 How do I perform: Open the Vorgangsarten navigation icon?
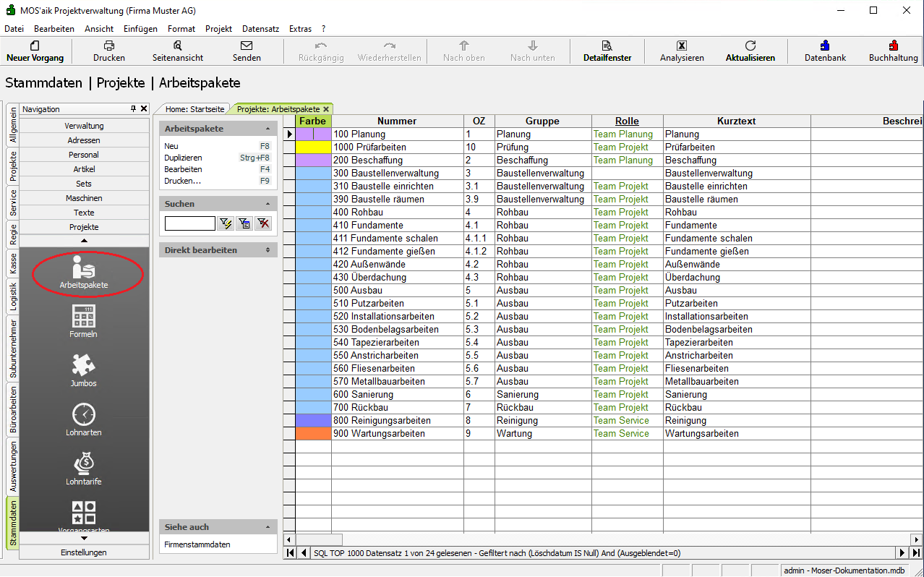pos(84,517)
